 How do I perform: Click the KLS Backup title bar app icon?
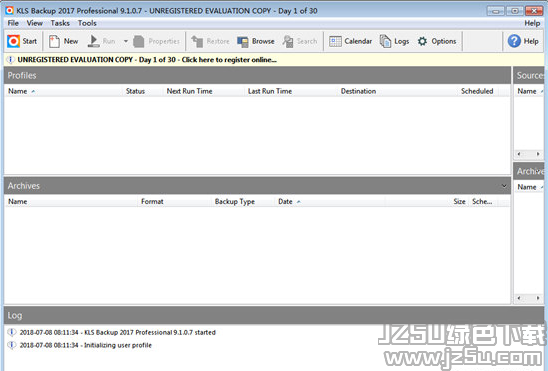pos(9,10)
